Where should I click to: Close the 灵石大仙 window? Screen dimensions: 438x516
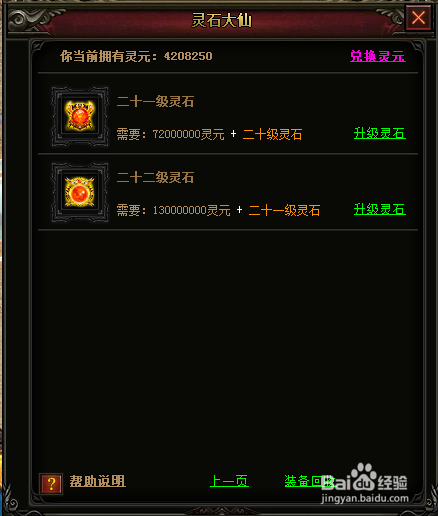tap(418, 18)
